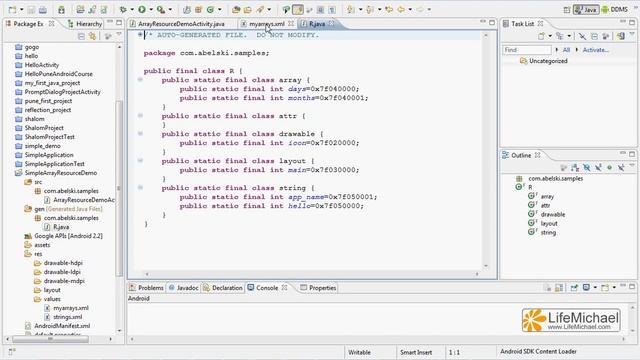The image size is (640, 360).
Task: Select R.java in Package Explorer
Action: point(61,227)
